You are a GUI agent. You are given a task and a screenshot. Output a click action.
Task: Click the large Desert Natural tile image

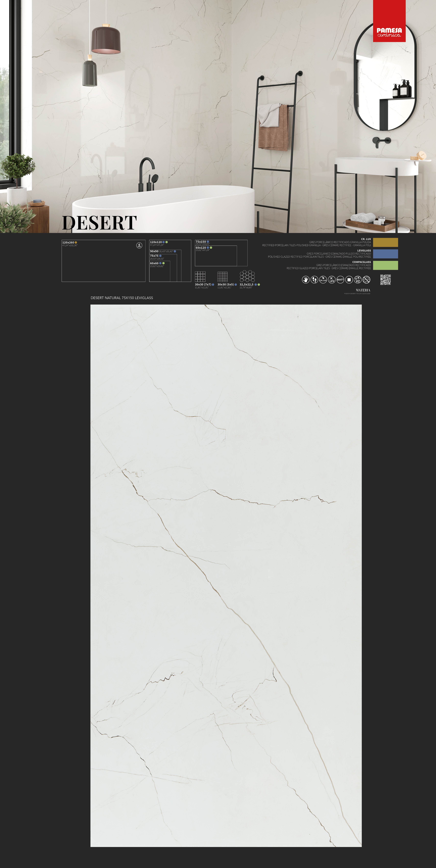click(x=226, y=576)
